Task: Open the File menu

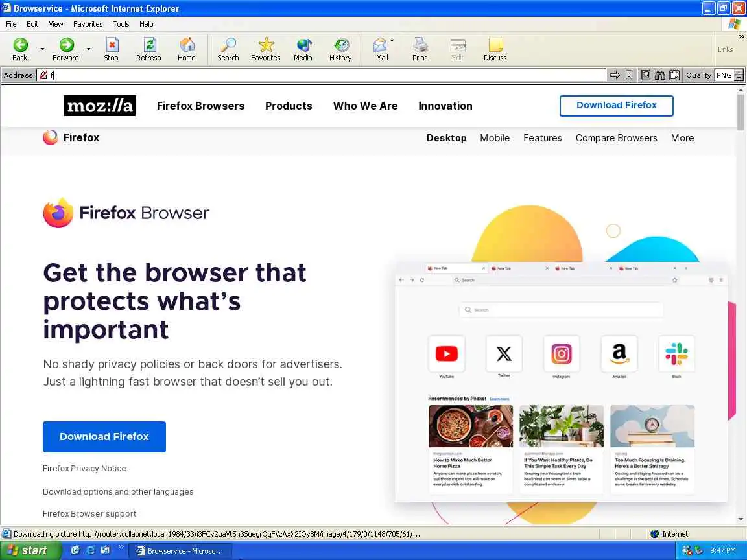Action: [x=12, y=24]
